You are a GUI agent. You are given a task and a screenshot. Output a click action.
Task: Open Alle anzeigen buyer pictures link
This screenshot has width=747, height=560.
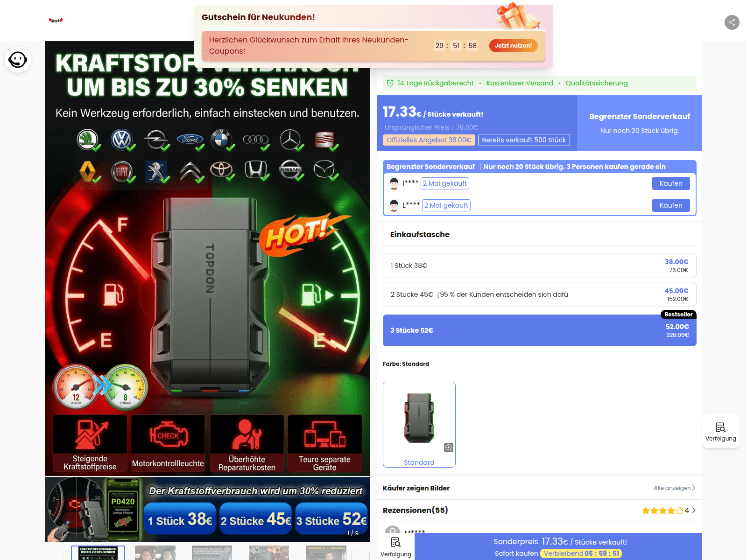click(x=675, y=488)
